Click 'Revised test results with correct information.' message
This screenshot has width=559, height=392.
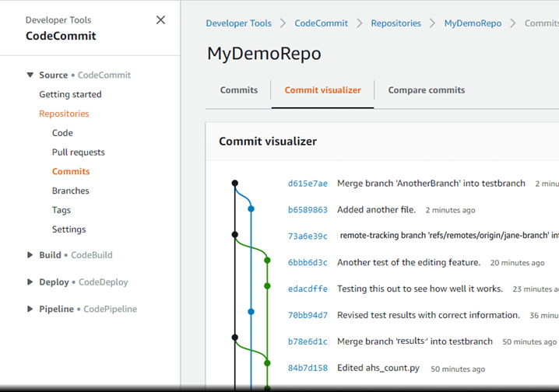[428, 315]
